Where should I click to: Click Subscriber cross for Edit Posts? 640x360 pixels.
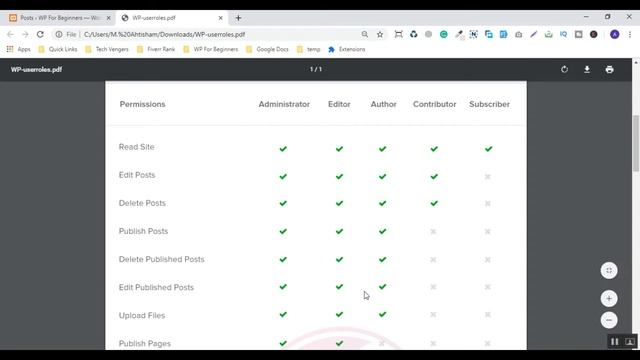point(487,177)
